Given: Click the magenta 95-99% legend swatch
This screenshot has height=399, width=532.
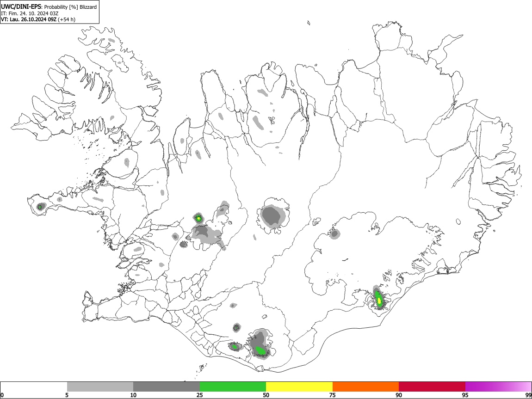Looking at the screenshot, I should click(x=498, y=387).
